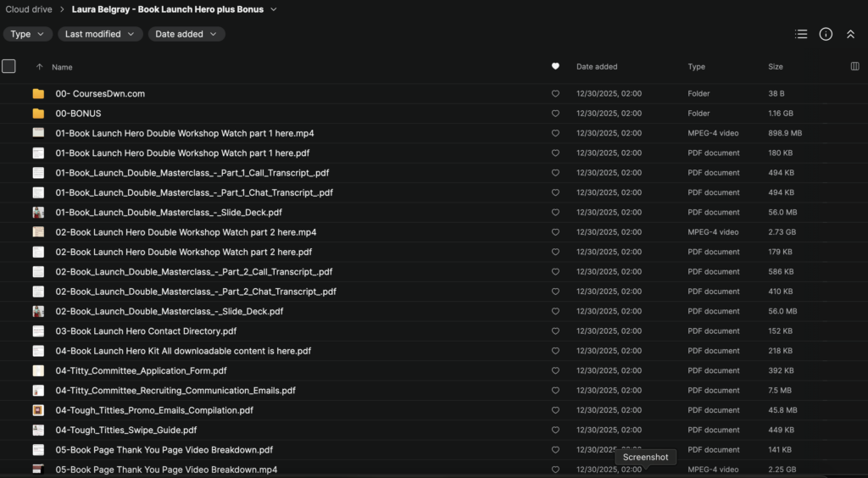868x478 pixels.
Task: Favorite 04-Tough_Titties_Swipe_Guide.pdf
Action: click(555, 431)
